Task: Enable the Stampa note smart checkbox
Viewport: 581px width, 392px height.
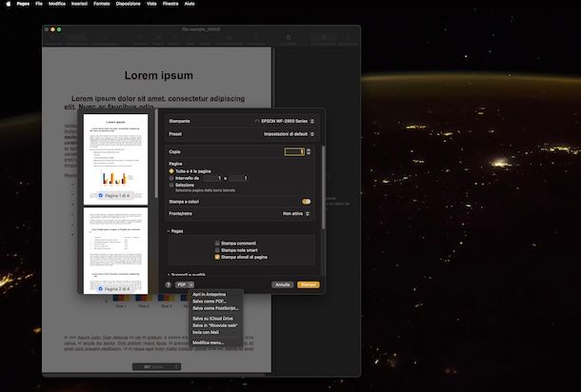Action: [x=217, y=250]
